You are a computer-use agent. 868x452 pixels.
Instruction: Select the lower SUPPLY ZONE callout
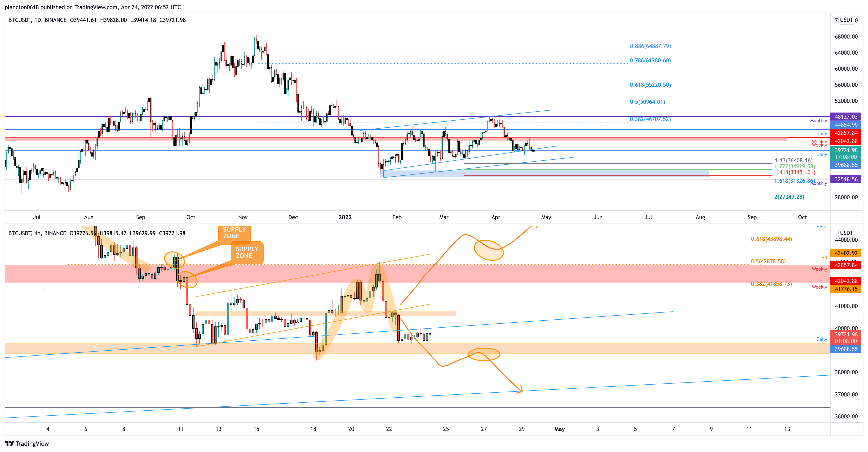pyautogui.click(x=247, y=252)
